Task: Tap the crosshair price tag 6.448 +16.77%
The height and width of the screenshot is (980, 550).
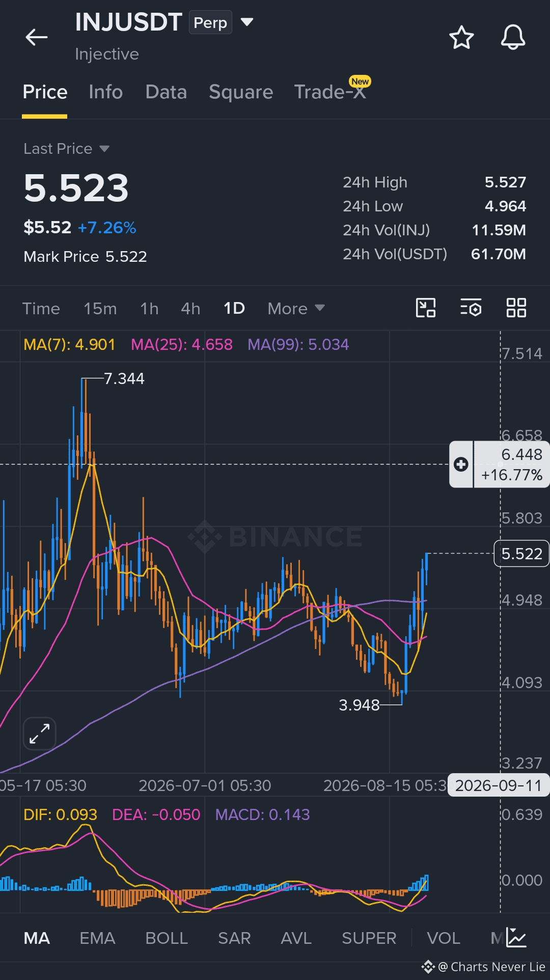Action: pos(511,465)
